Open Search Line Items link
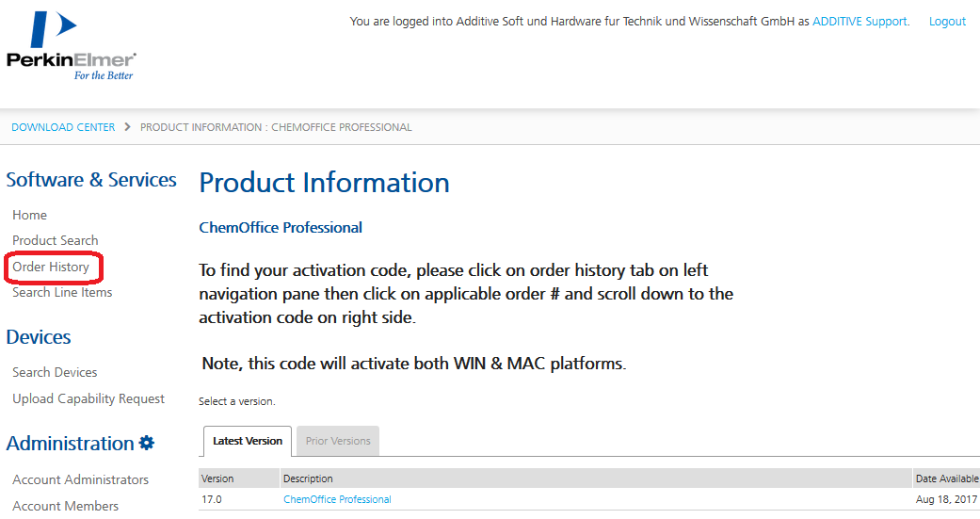 (x=62, y=292)
